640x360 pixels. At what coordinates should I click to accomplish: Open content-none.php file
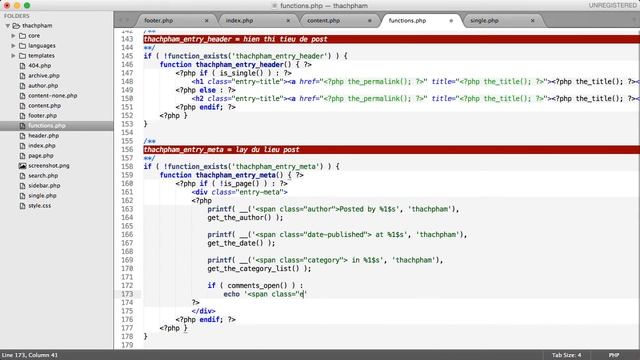[x=53, y=96]
